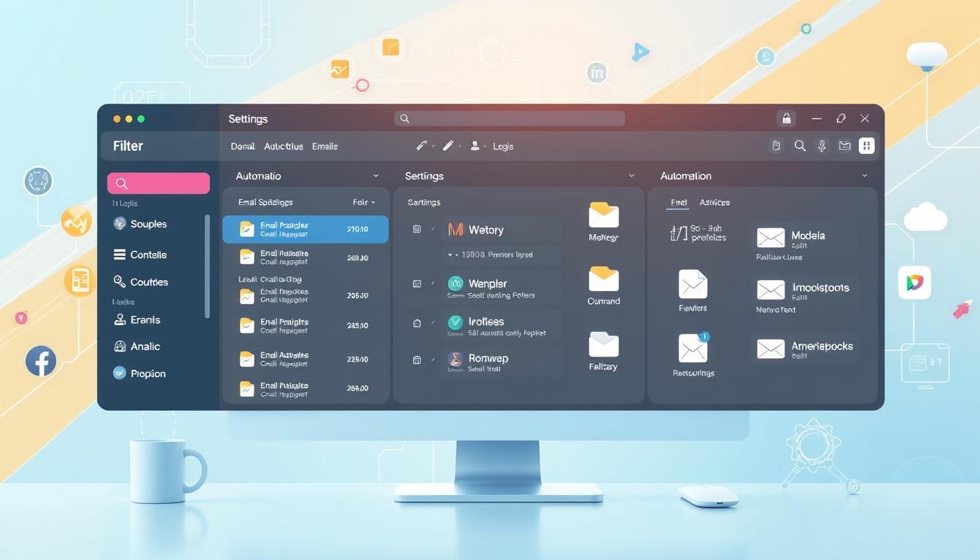Focus the pink sidebar search box
The image size is (980, 560).
pos(158,184)
